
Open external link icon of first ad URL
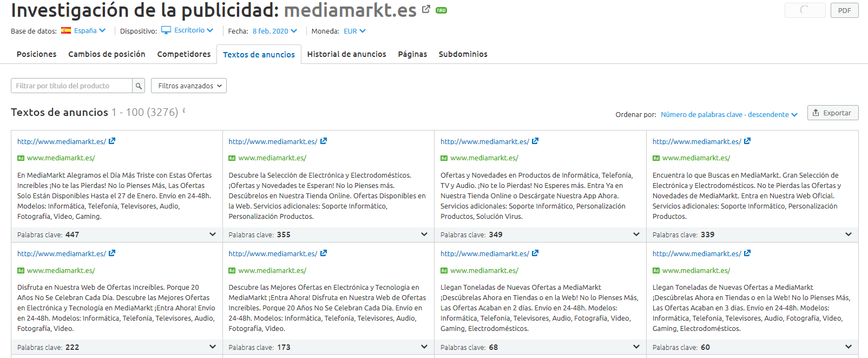[112, 141]
